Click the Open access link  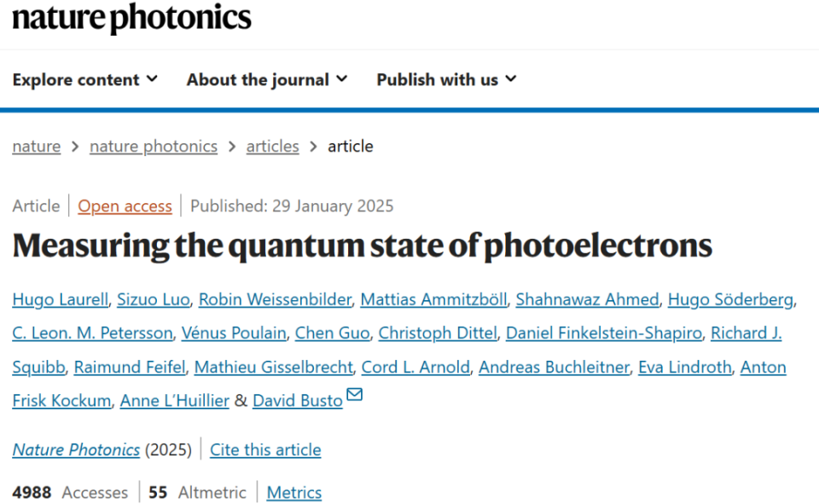[x=125, y=206]
